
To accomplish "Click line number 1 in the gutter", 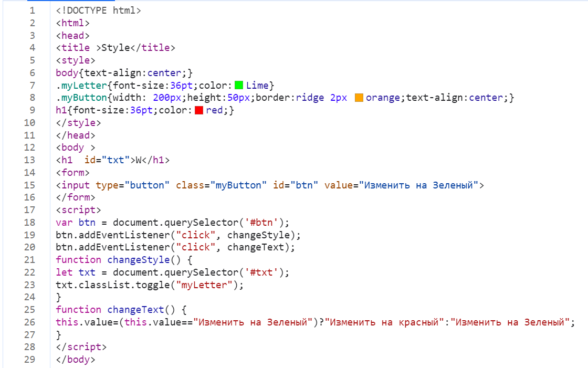I will coord(33,10).
